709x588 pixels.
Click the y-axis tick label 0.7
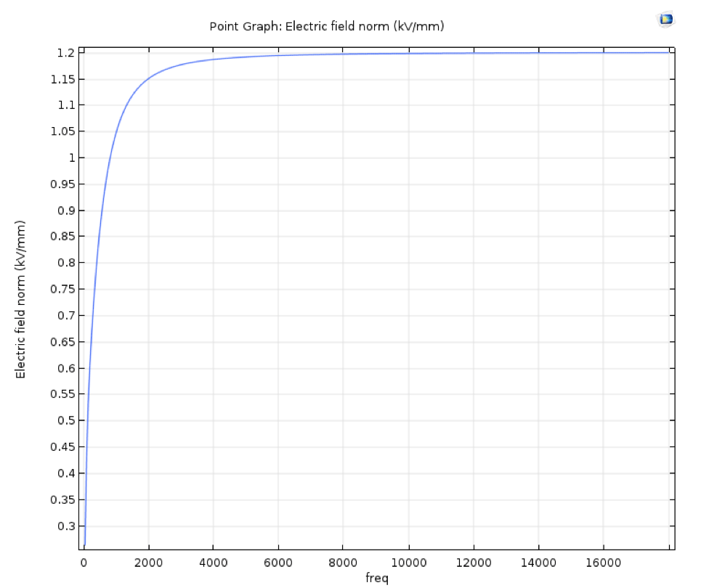tap(66, 316)
